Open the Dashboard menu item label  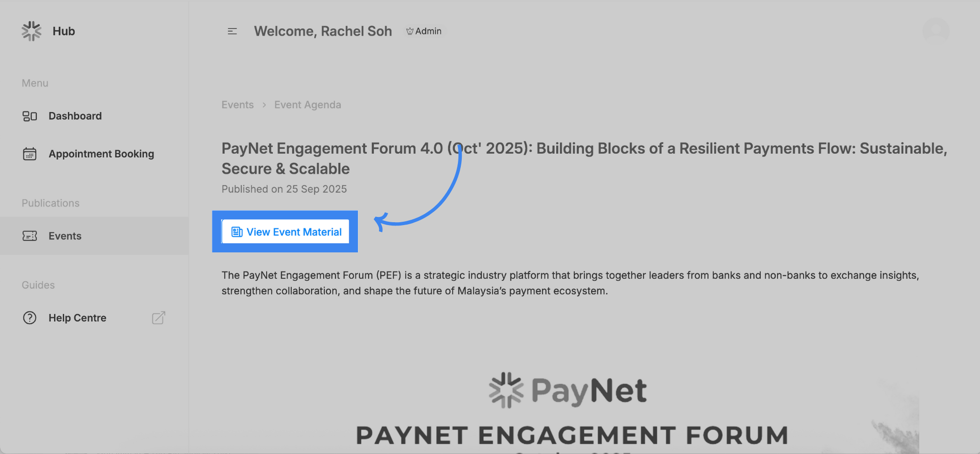75,116
